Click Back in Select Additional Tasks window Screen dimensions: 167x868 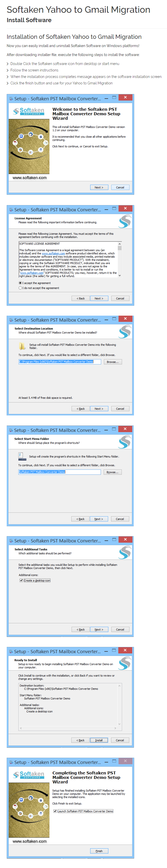coord(81,630)
